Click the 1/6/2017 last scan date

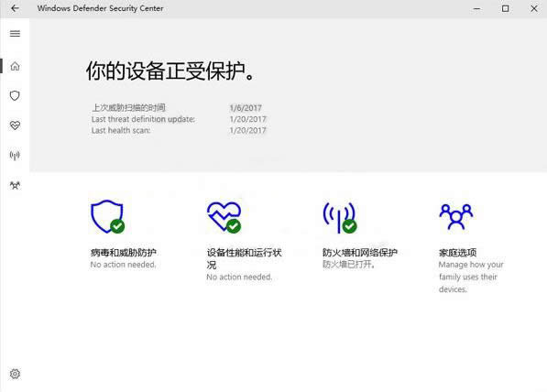246,108
